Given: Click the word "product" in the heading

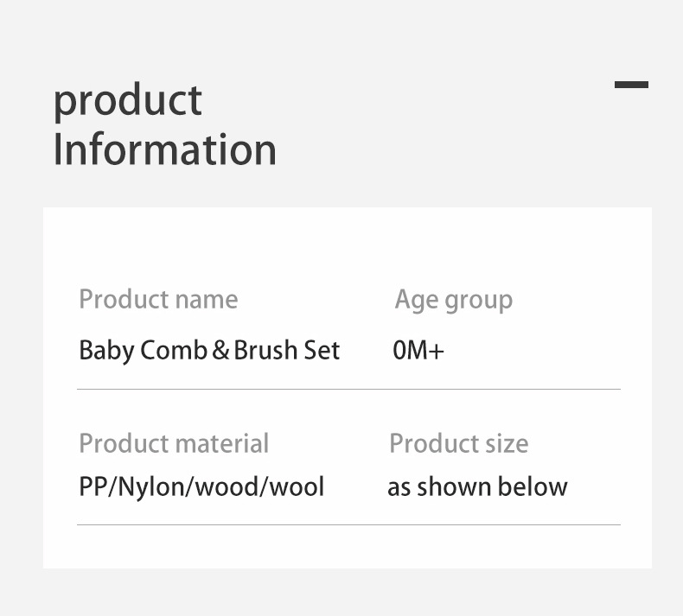Looking at the screenshot, I should [128, 100].
